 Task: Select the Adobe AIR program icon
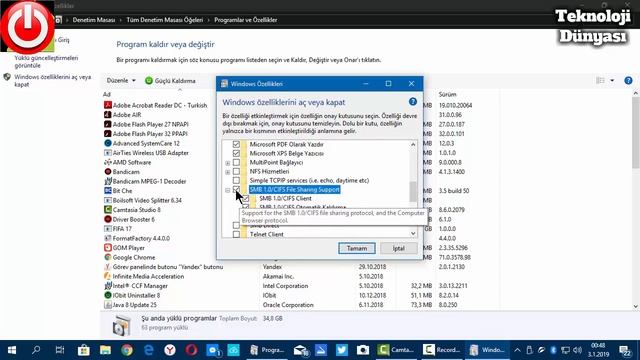coord(108,115)
